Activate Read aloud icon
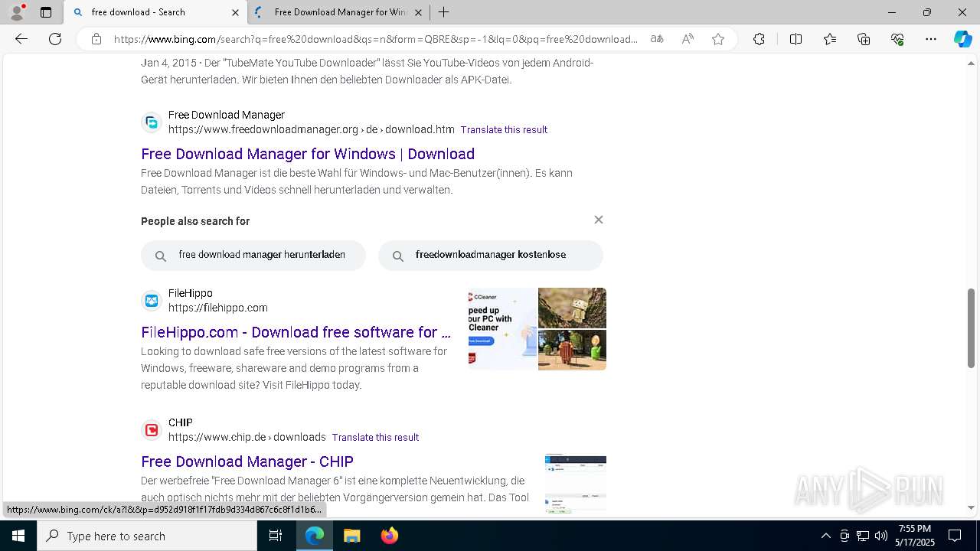Image resolution: width=980 pixels, height=551 pixels. 688,39
